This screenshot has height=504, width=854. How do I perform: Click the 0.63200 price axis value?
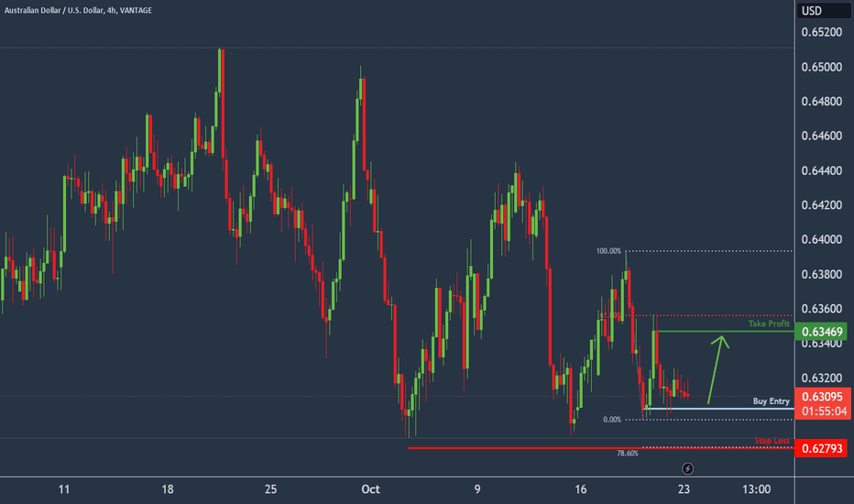(821, 378)
